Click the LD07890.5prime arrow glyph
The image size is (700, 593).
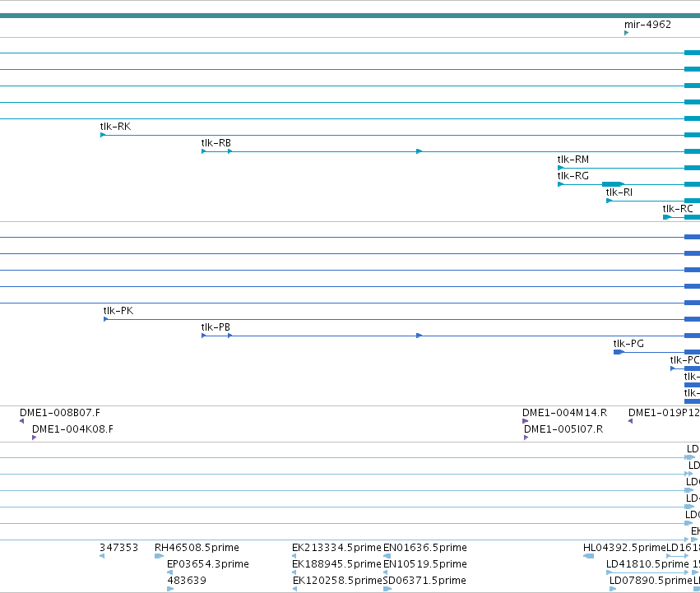click(613, 590)
